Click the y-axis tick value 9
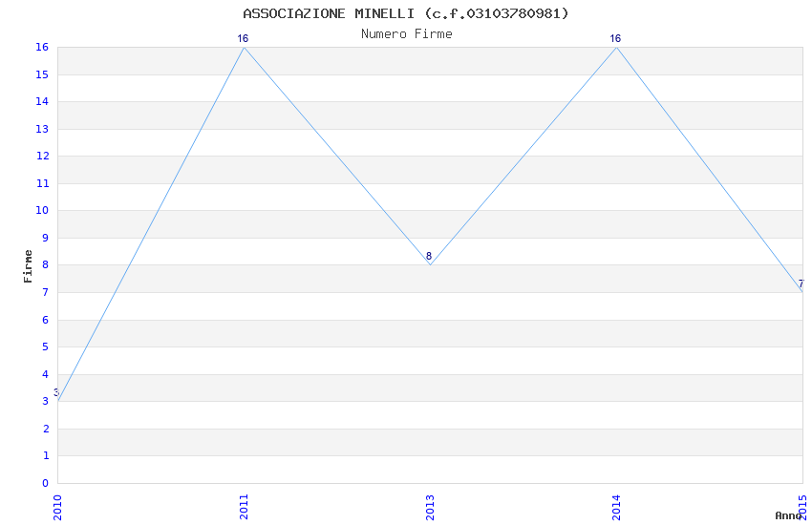 (x=46, y=238)
